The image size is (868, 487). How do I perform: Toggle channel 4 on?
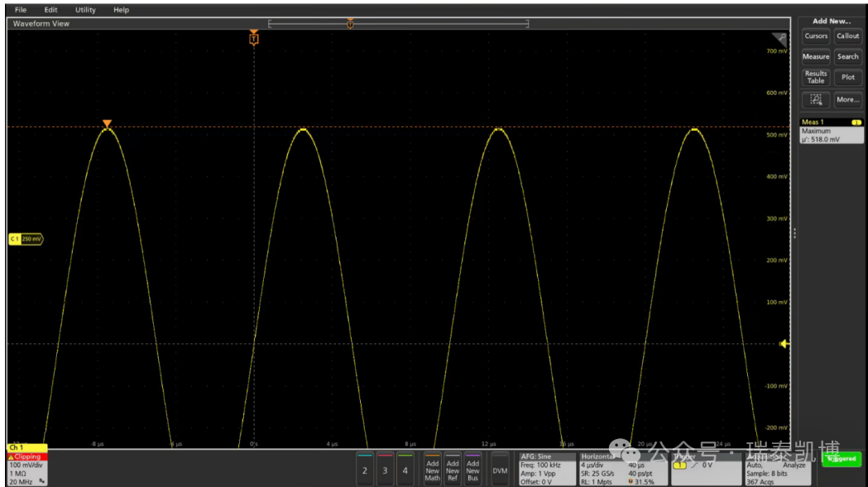(405, 470)
